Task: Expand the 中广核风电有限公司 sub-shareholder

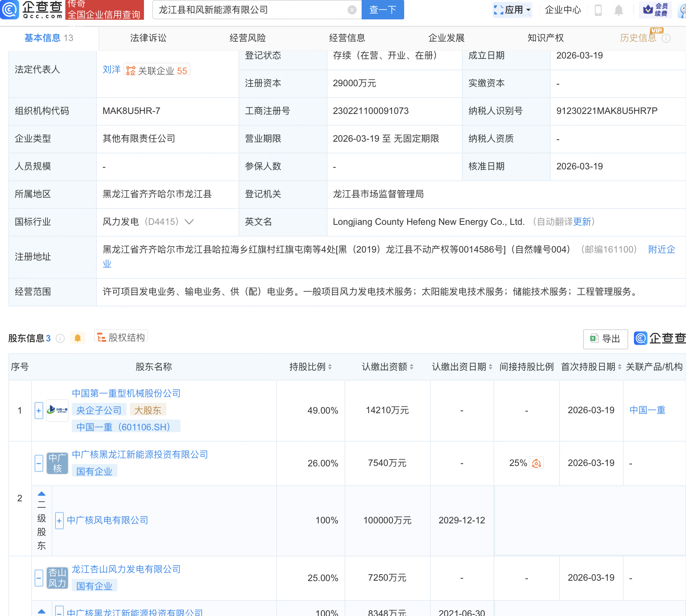Action: pyautogui.click(x=59, y=521)
